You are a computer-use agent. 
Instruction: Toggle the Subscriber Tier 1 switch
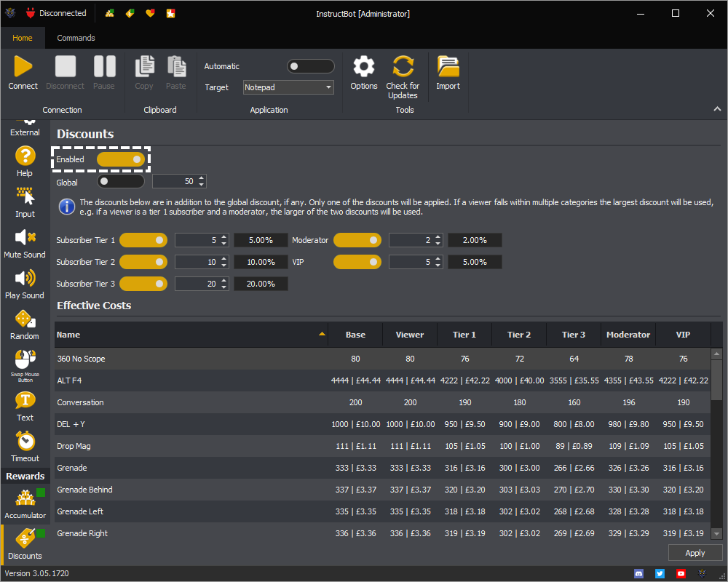pos(143,240)
